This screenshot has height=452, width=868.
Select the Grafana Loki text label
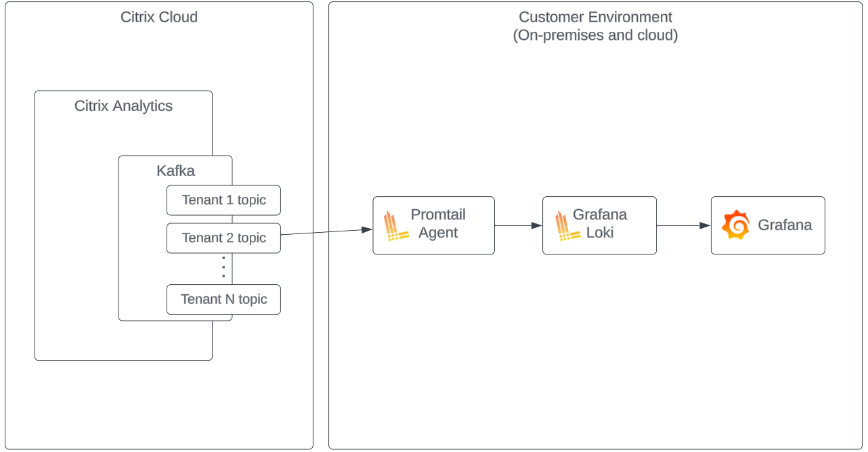coord(600,224)
